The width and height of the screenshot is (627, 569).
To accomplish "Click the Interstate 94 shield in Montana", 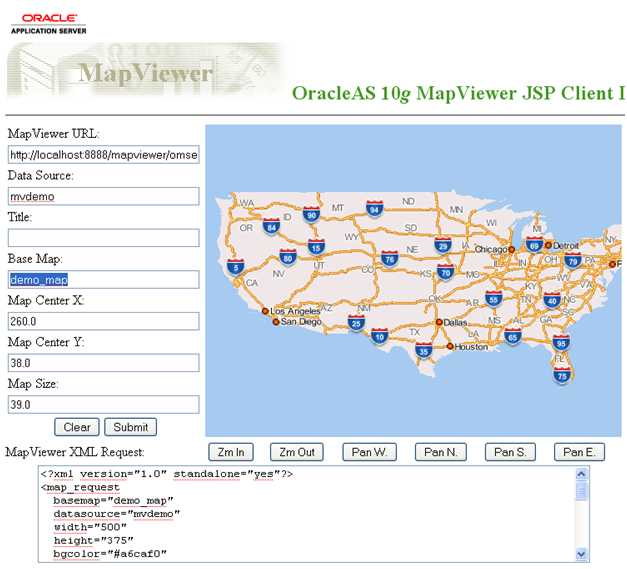I will [x=374, y=209].
